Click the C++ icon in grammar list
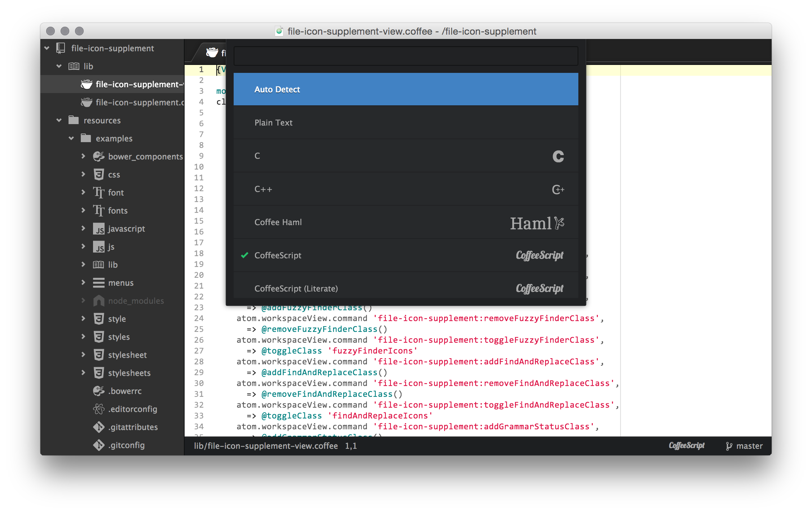 558,189
